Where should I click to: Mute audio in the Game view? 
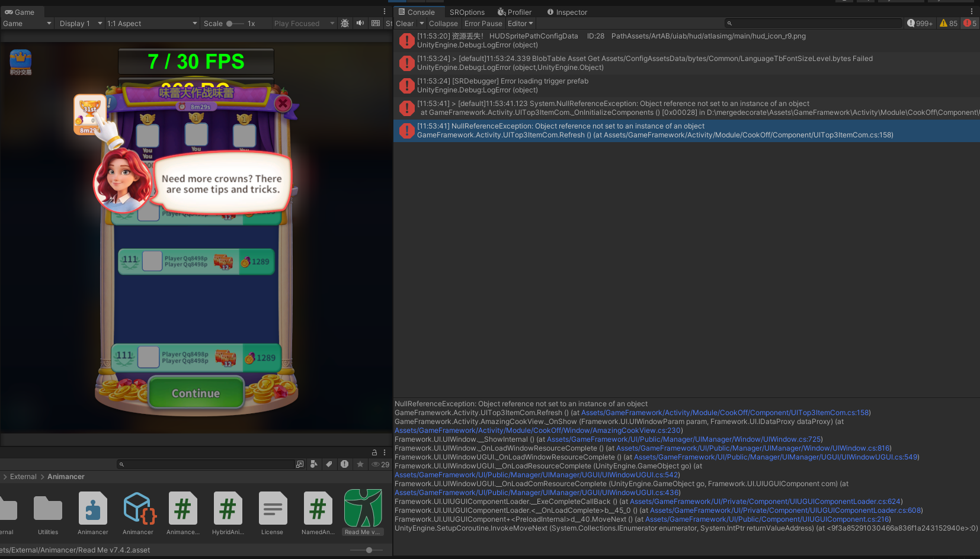[x=360, y=23]
